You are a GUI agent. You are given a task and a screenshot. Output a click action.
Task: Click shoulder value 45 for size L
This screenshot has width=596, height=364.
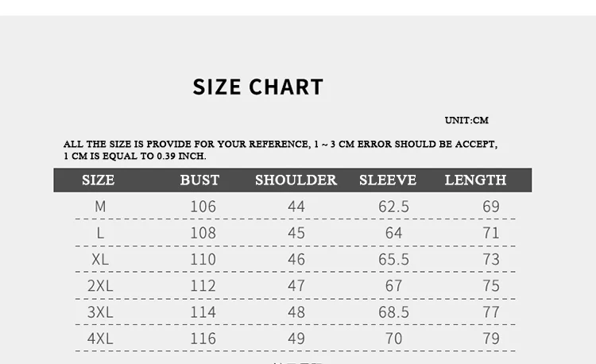point(296,233)
